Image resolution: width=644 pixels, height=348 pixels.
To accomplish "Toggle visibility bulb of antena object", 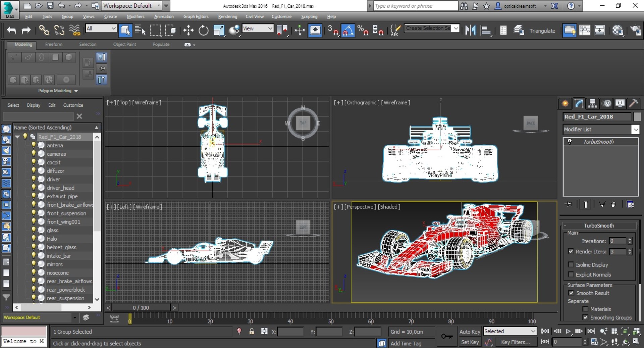I will tap(33, 145).
